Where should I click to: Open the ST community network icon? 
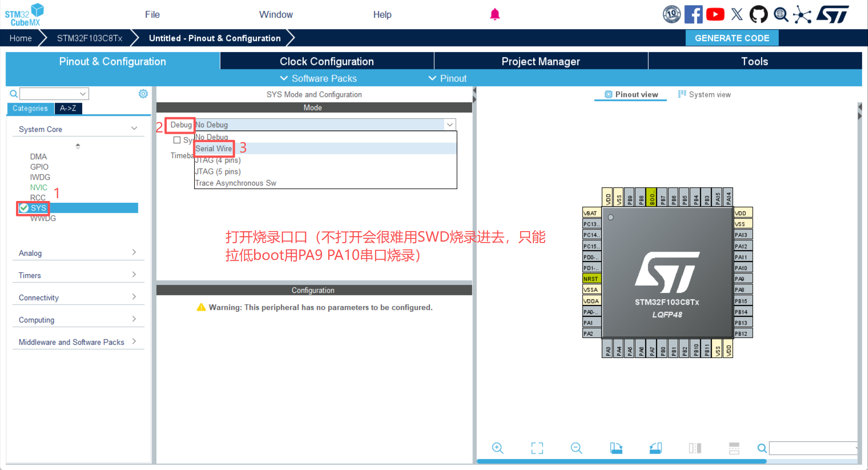pyautogui.click(x=802, y=15)
